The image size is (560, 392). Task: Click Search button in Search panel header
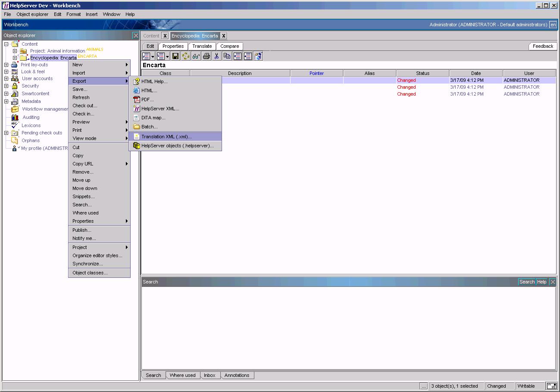527,282
